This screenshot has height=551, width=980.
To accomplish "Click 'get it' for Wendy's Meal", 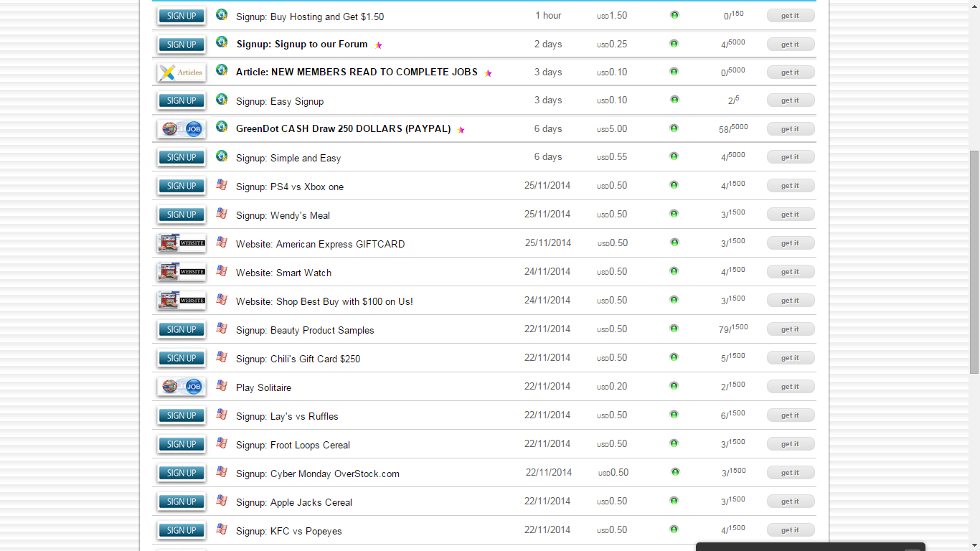I will [791, 215].
